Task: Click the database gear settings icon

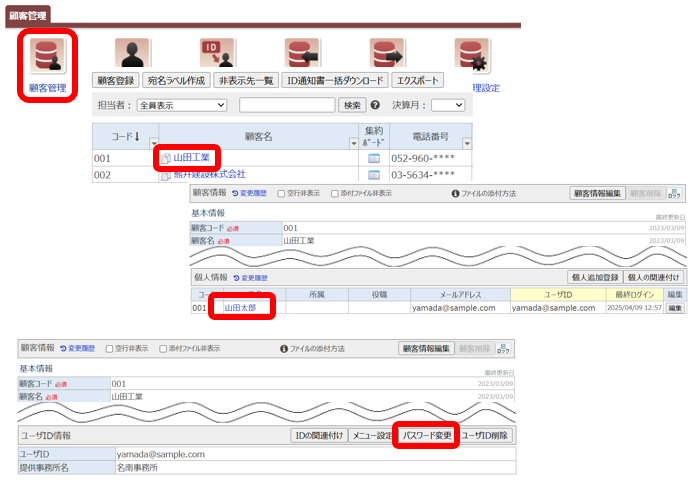Action: 472,56
